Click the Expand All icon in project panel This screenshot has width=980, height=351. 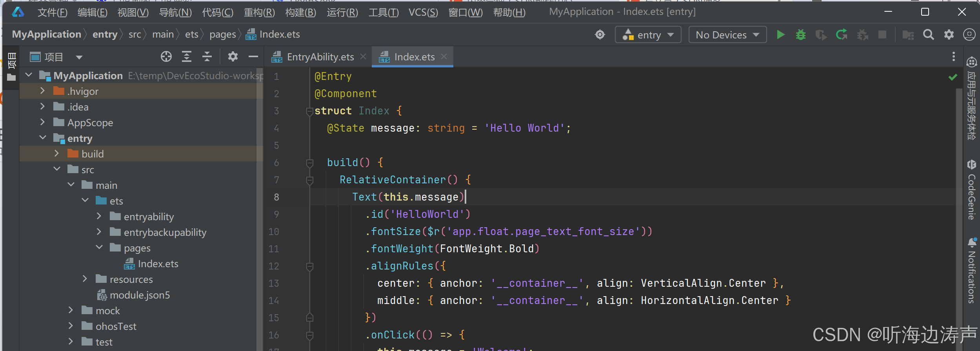point(187,57)
